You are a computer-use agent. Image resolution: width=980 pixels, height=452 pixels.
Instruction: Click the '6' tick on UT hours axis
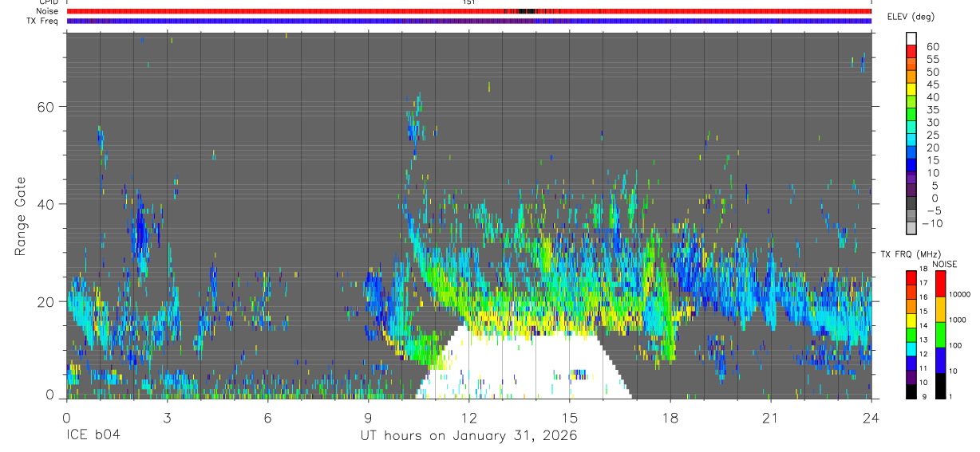click(x=267, y=416)
